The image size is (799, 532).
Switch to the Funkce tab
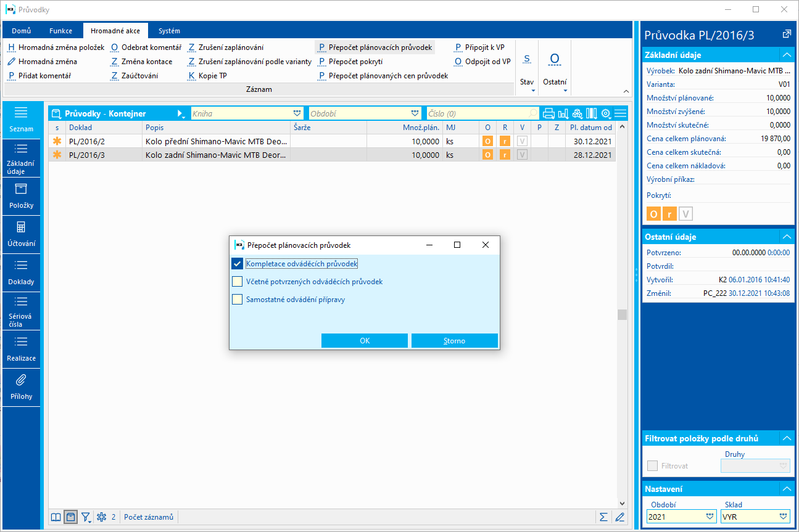click(x=60, y=30)
